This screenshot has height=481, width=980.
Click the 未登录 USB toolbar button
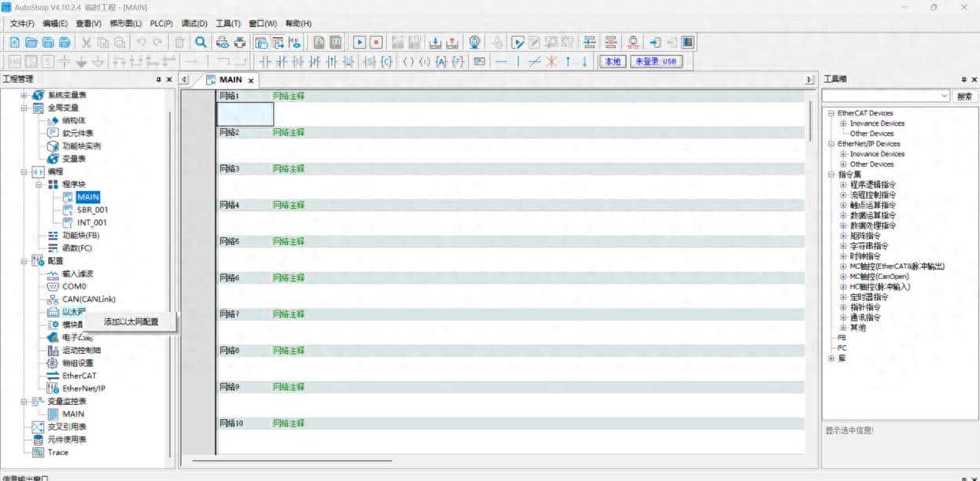(x=656, y=61)
